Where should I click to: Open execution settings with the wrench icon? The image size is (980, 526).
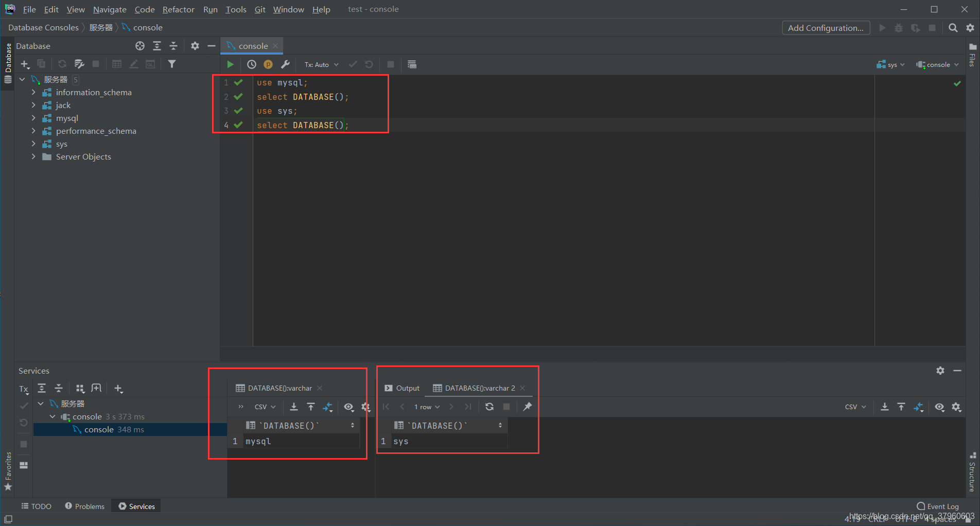(286, 64)
